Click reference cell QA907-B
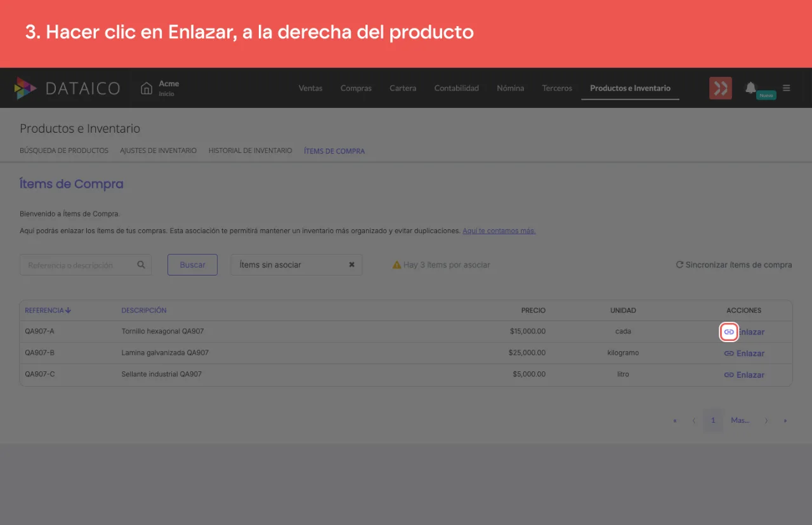Image resolution: width=812 pixels, height=525 pixels. coord(39,353)
